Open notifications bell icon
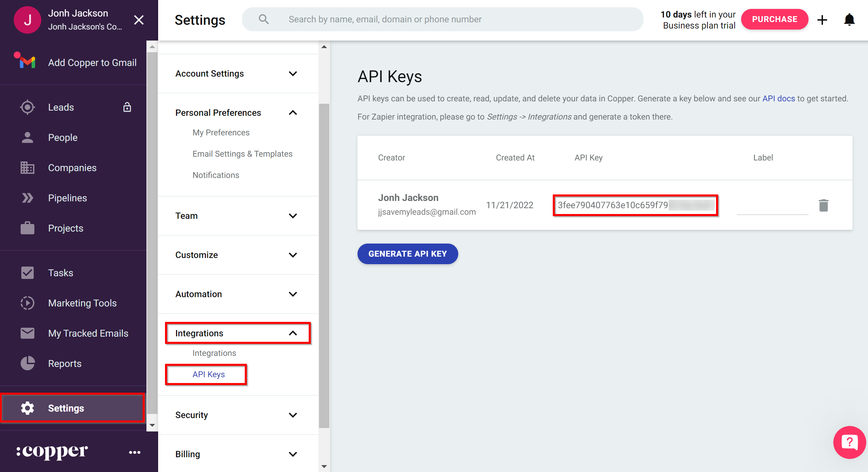This screenshot has height=472, width=868. [849, 20]
